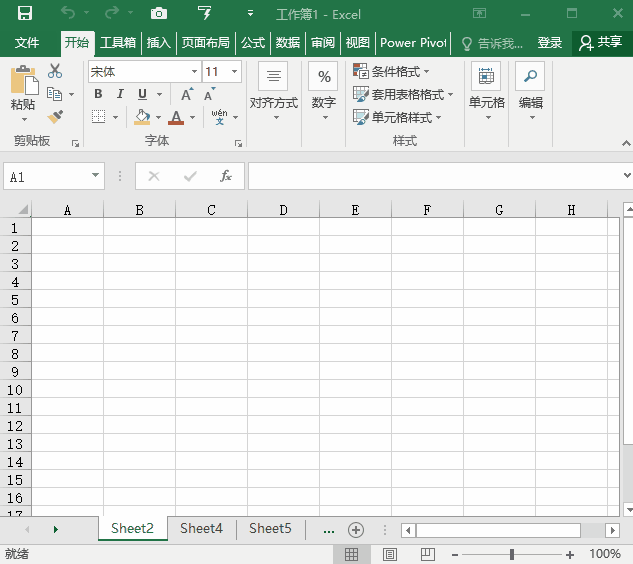Click the 共享 share button
Screen dimensions: 633x564
click(x=600, y=43)
